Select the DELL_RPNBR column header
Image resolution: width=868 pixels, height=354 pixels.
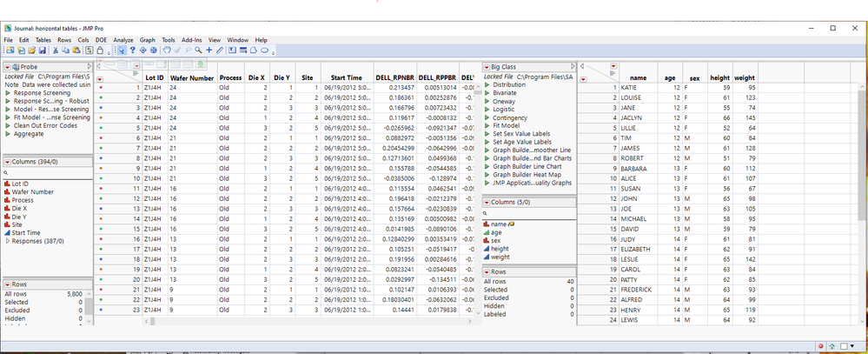394,78
